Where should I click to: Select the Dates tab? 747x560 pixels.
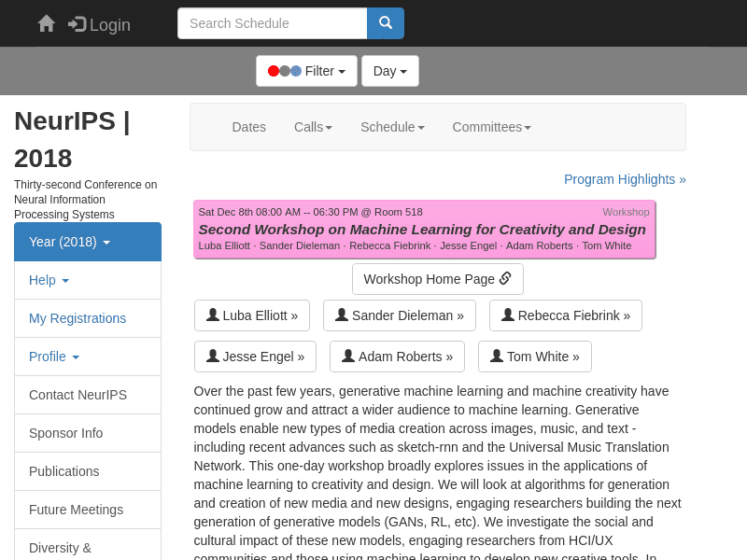[248, 127]
